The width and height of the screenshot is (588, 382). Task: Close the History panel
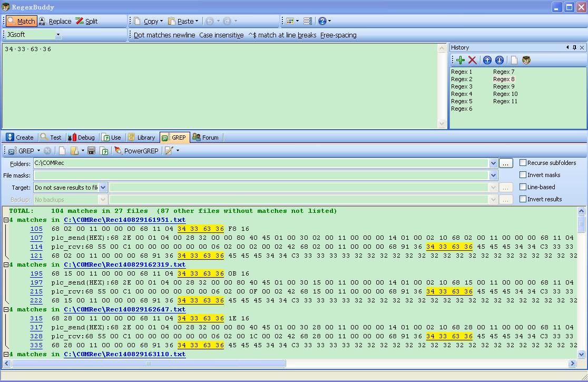click(582, 47)
